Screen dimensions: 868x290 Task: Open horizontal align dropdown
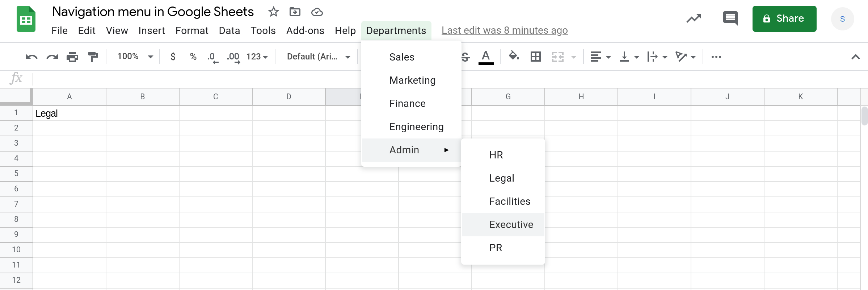[601, 57]
